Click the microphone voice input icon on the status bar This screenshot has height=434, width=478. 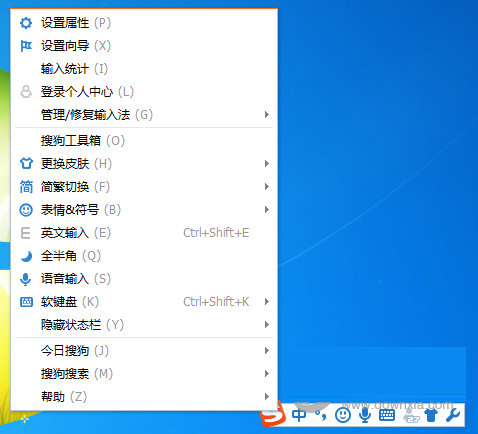pos(365,415)
